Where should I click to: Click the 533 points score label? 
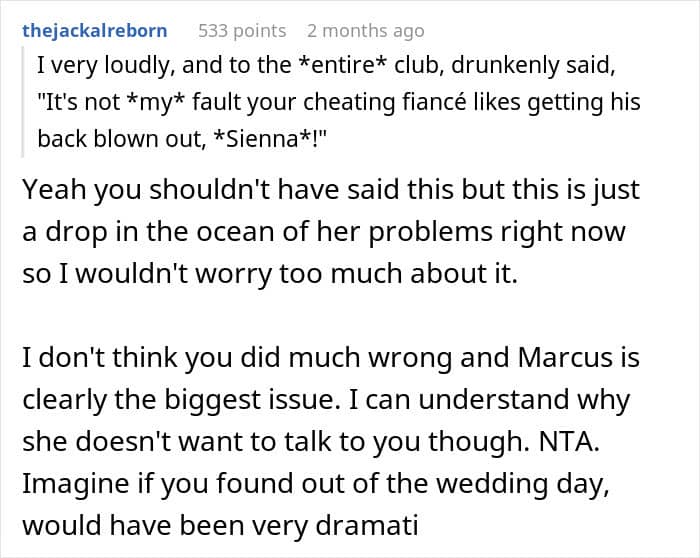[x=242, y=31]
